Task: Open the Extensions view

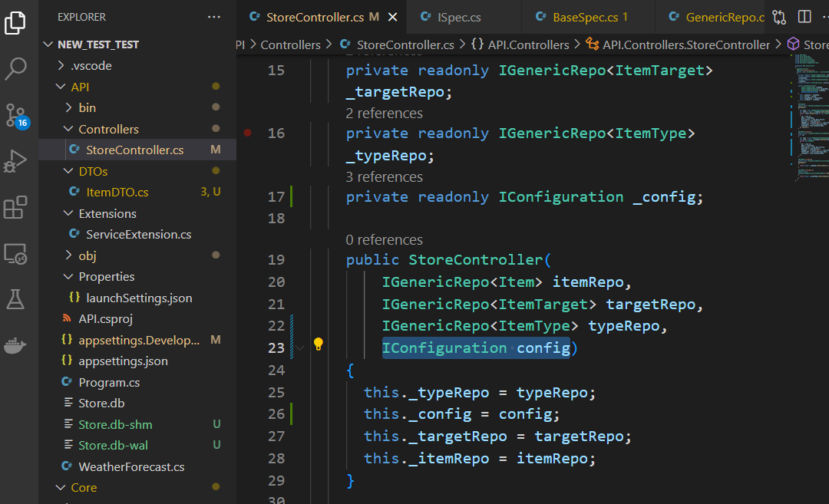Action: 15,208
